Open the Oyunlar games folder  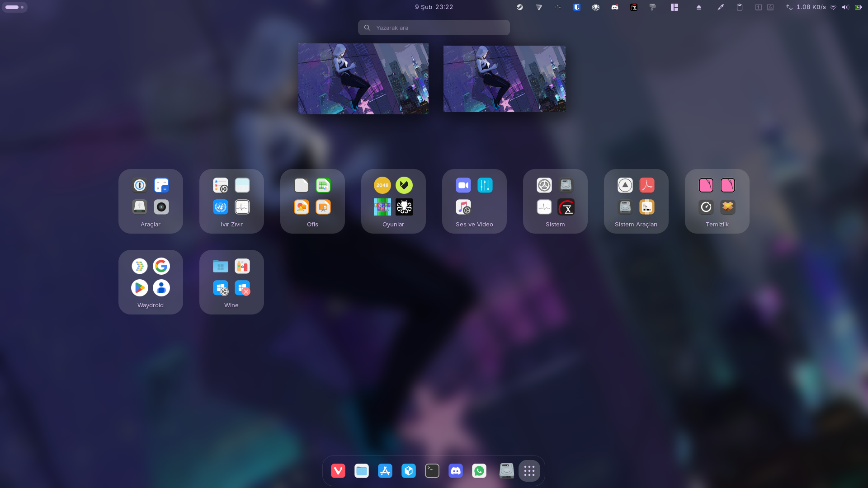pyautogui.click(x=393, y=201)
